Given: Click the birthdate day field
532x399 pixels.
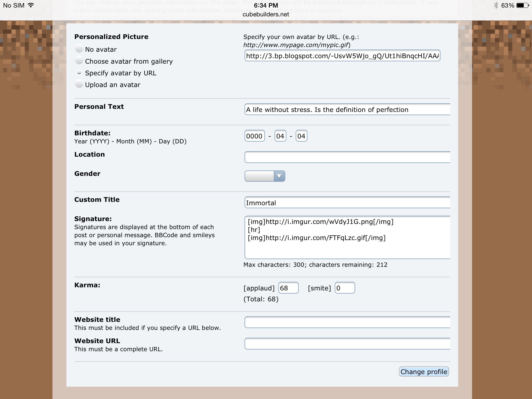Looking at the screenshot, I should coord(301,136).
